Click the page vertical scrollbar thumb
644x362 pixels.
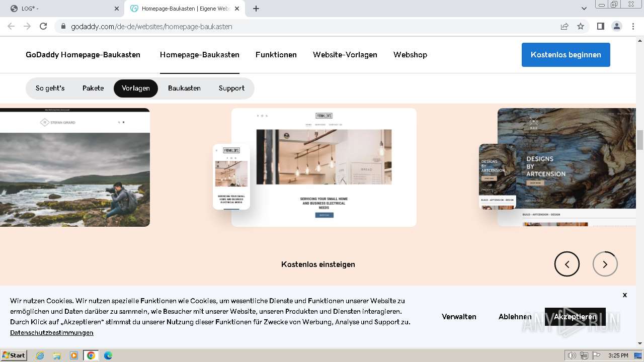point(640,140)
